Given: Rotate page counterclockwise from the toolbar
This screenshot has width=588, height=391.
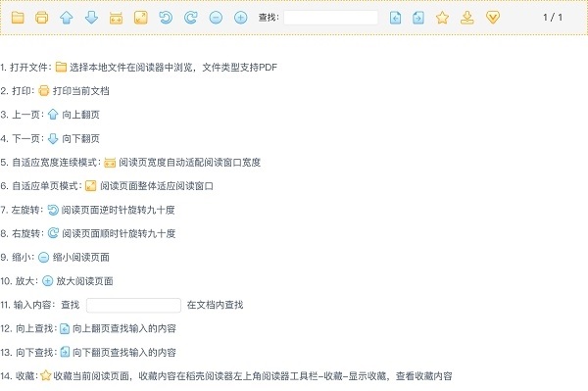Looking at the screenshot, I should 166,18.
